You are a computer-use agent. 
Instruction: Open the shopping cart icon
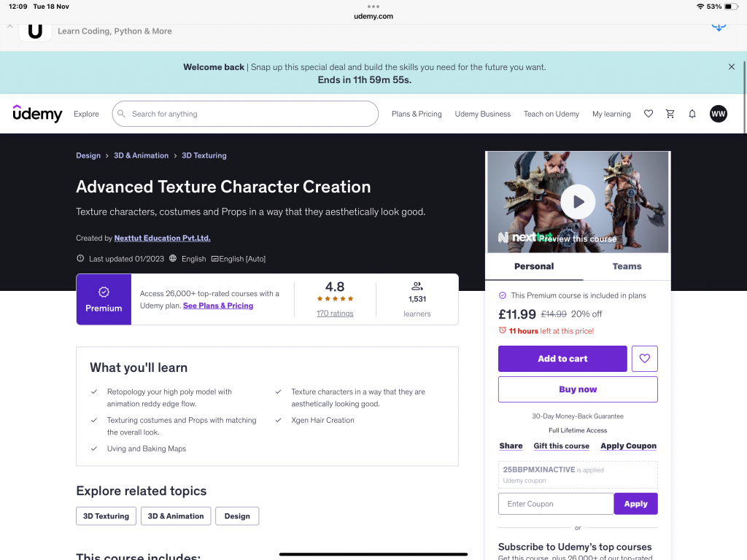click(670, 114)
